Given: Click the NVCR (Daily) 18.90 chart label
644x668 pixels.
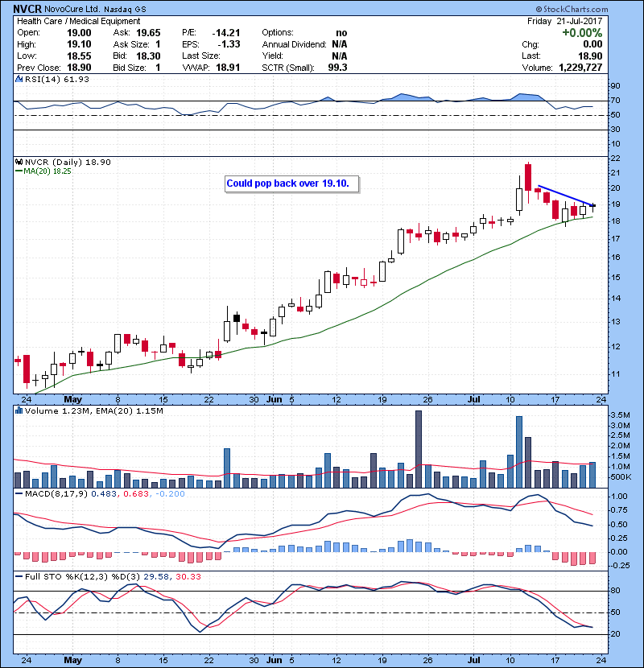Looking at the screenshot, I should [x=68, y=163].
